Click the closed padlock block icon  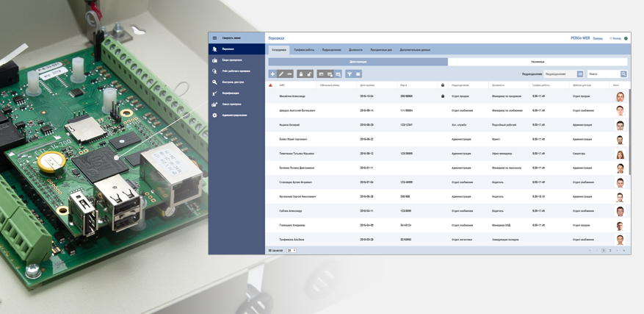pyautogui.click(x=301, y=74)
